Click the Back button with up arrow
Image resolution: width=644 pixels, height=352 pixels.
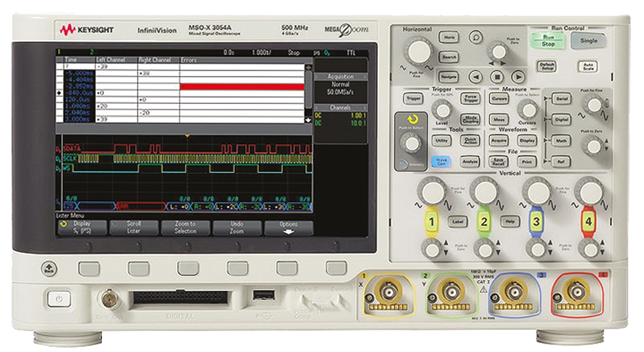pos(49,268)
